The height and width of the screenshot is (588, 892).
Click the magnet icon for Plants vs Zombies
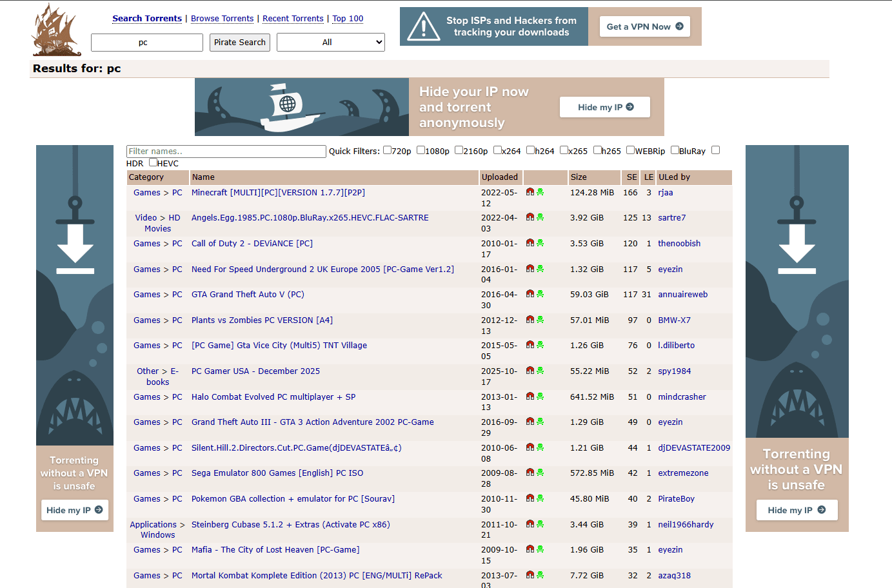[x=530, y=320]
